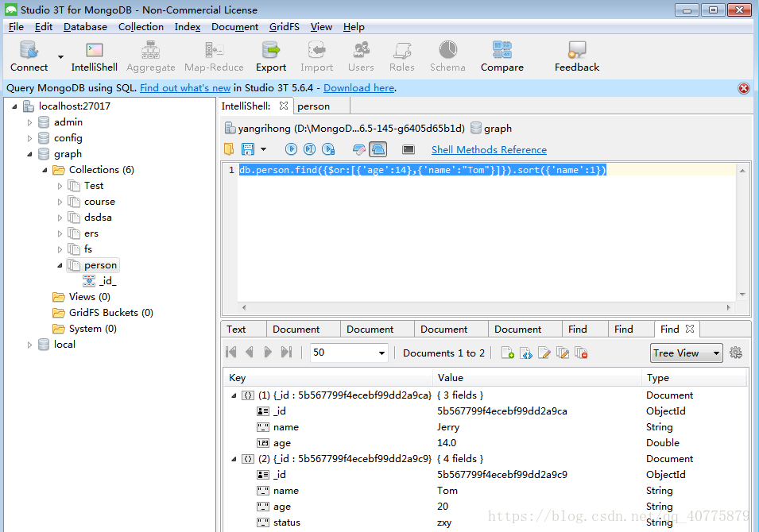Click the editor vertical scrollbar down arrow
759x532 pixels.
(x=742, y=295)
